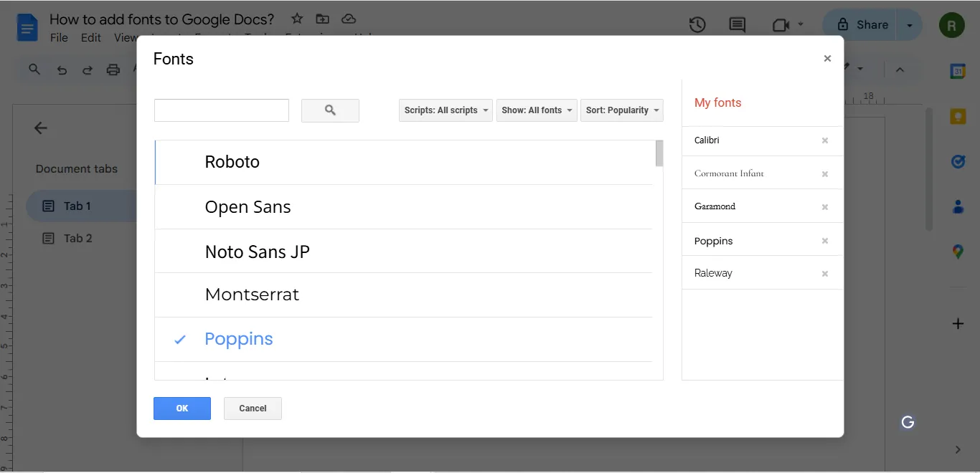This screenshot has width=980, height=473.
Task: Click the move to folder icon
Action: click(323, 19)
